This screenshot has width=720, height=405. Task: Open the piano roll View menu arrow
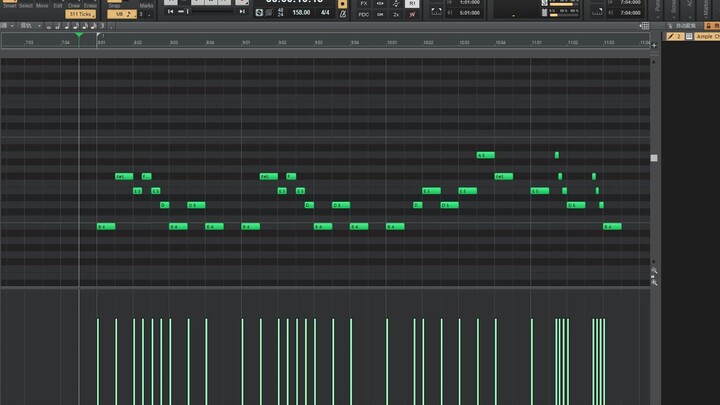pos(12,26)
